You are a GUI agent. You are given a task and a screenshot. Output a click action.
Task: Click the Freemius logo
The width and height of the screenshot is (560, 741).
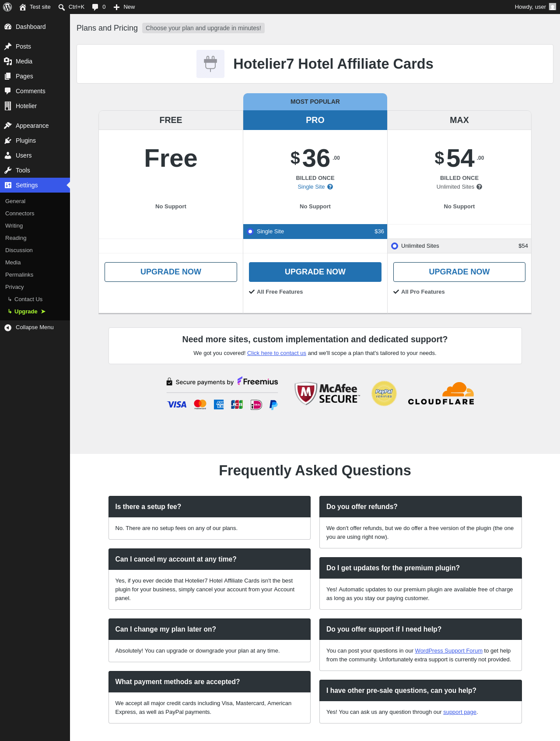pyautogui.click(x=258, y=382)
